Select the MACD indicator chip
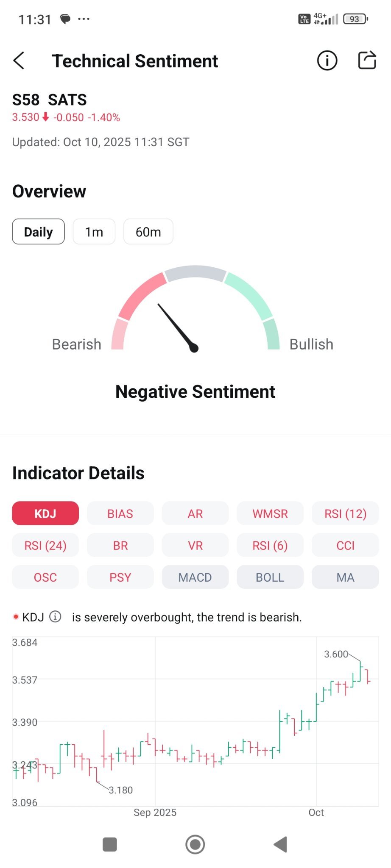The height and width of the screenshot is (868, 391). (x=195, y=577)
